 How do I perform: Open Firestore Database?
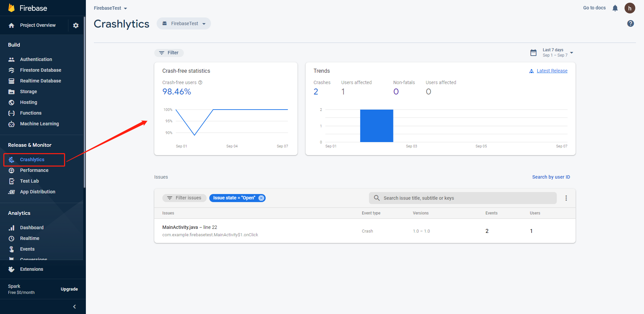pos(41,70)
